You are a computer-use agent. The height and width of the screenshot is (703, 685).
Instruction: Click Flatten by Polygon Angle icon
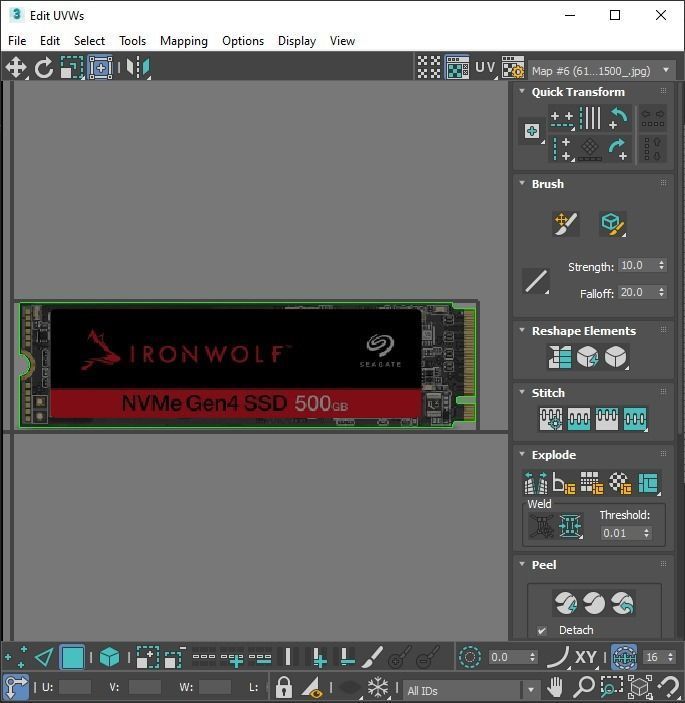point(563,482)
